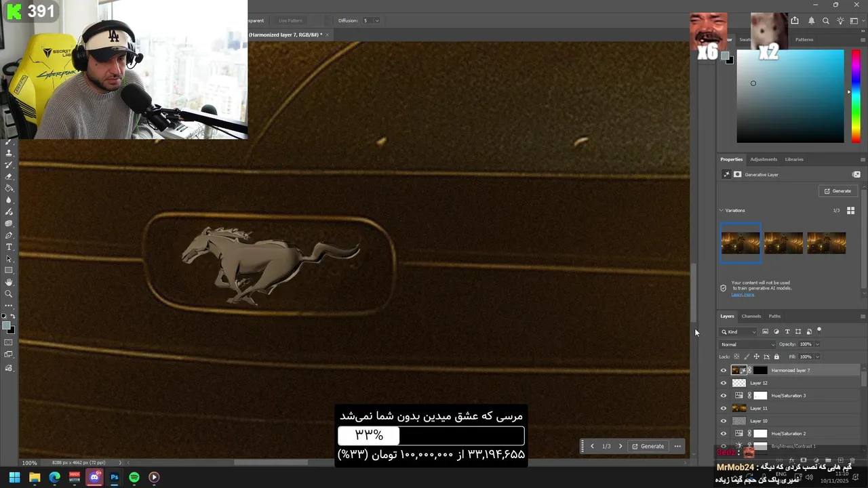Switch to the Channels tab
The height and width of the screenshot is (488, 868).
[751, 316]
